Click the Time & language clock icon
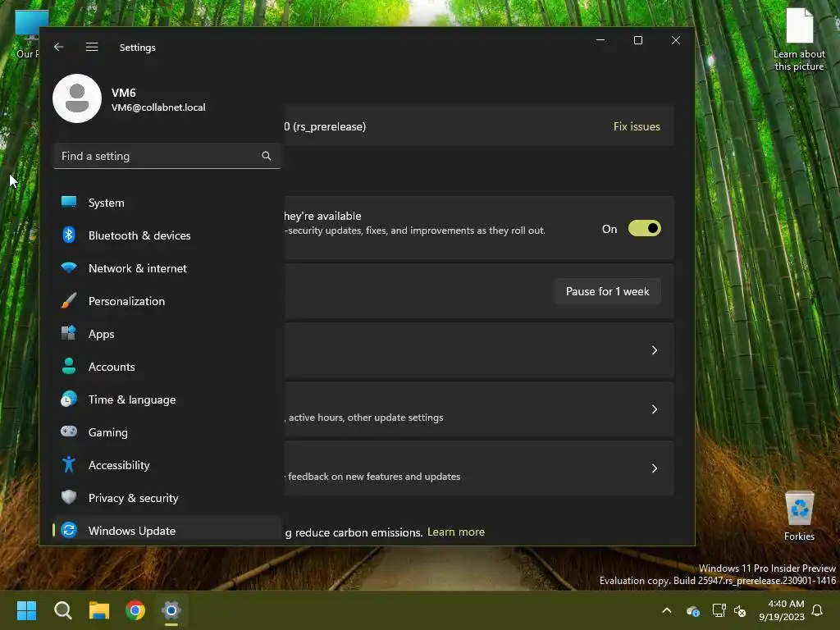The image size is (840, 630). (x=69, y=399)
